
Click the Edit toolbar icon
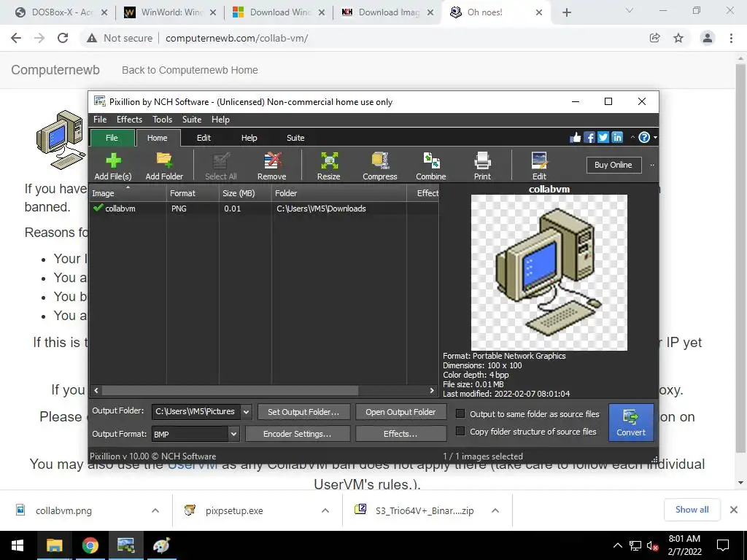539,166
